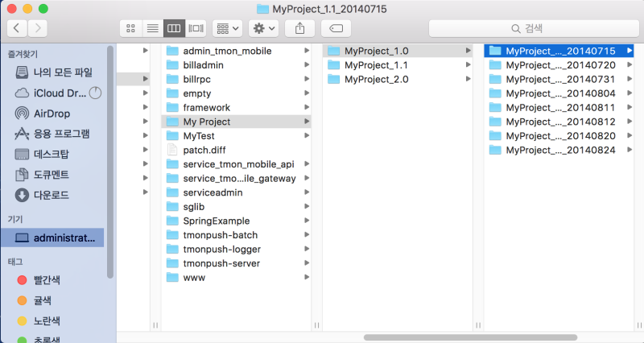Open the gear action menu
This screenshot has height=343, width=644.
(x=264, y=28)
